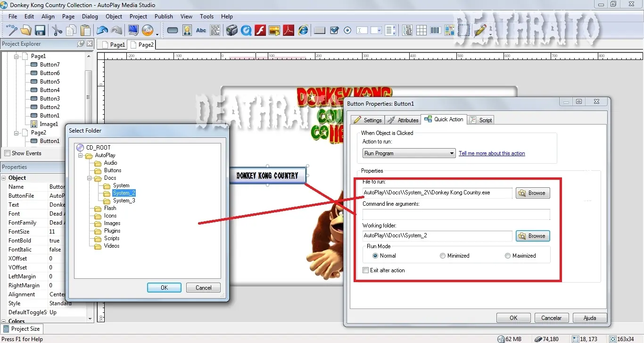Click the File to run field

coord(437,192)
